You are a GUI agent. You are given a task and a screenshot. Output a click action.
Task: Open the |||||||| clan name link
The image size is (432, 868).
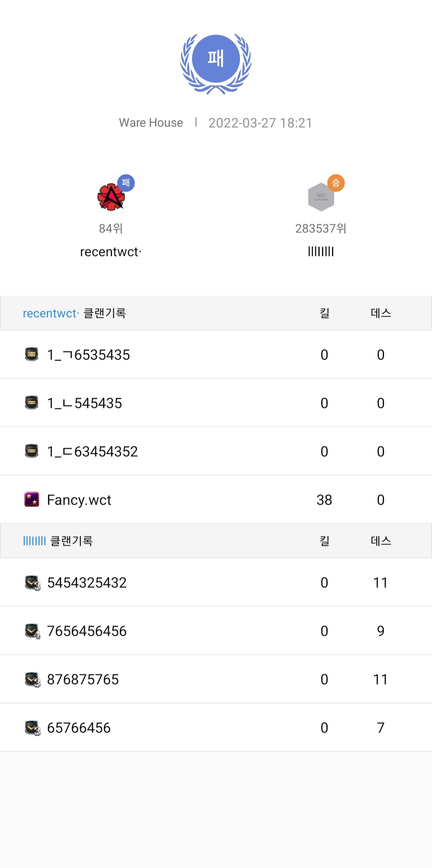pos(321,251)
